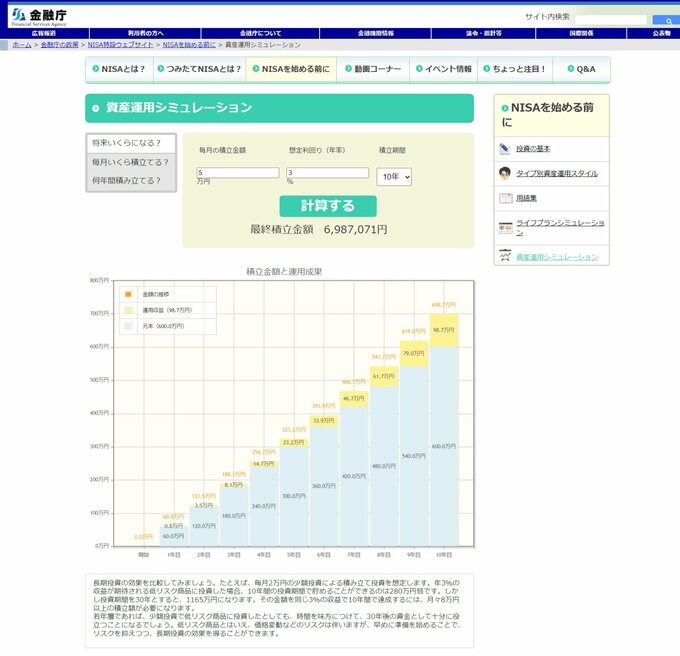Click the 毎月の積立金額 input field
The height and width of the screenshot is (656, 680).
coord(238,172)
